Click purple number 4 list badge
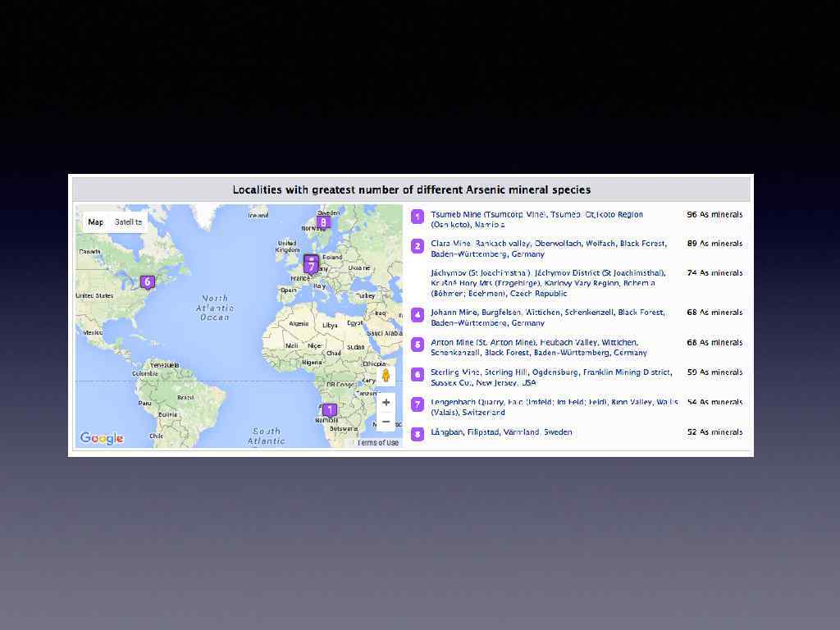Image resolution: width=840 pixels, height=630 pixels. click(x=418, y=314)
